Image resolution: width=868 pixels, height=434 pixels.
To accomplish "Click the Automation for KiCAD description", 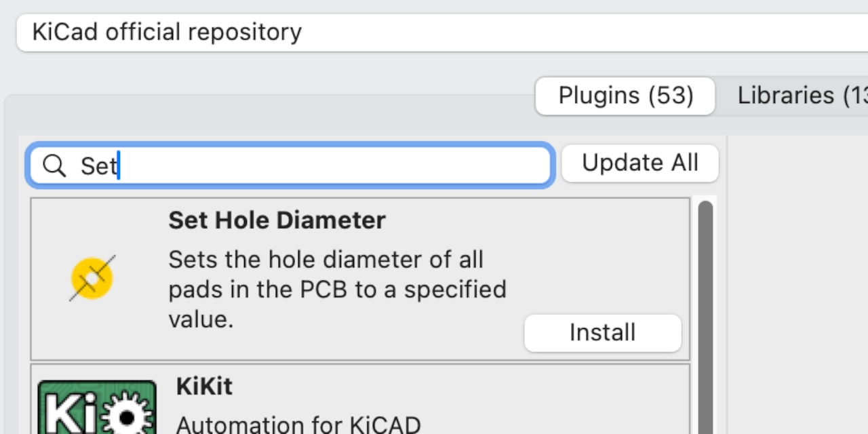I will [x=298, y=425].
